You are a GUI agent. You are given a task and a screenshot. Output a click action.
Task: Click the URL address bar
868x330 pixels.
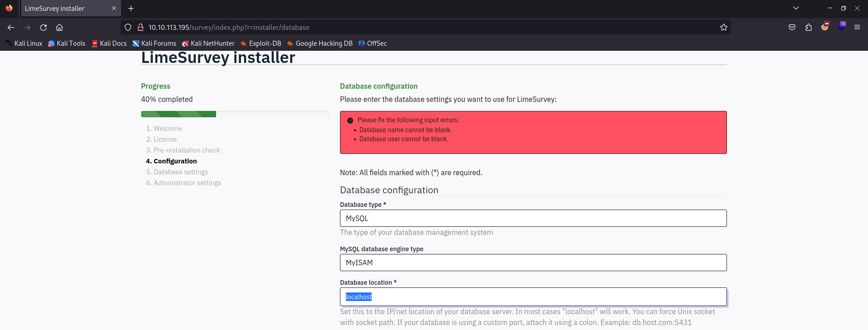pos(407,28)
